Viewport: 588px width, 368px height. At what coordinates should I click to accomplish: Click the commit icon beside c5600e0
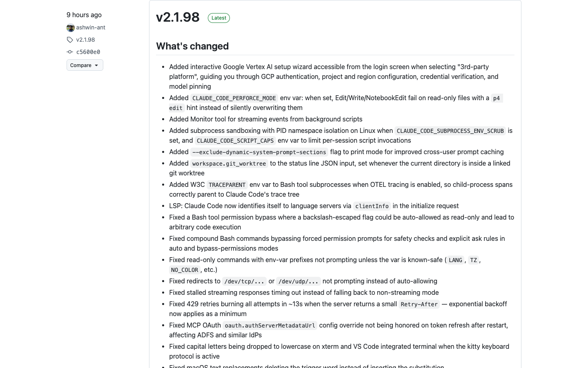tap(70, 52)
